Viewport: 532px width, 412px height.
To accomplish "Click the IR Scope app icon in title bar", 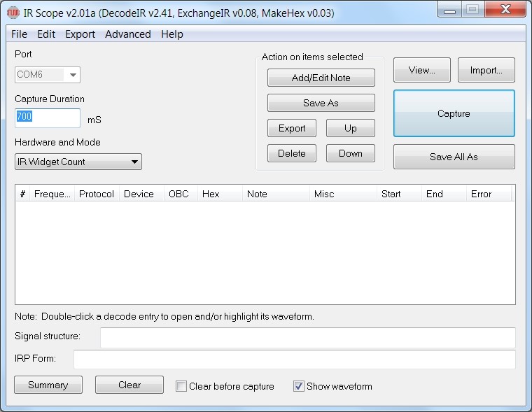I will 13,13.
